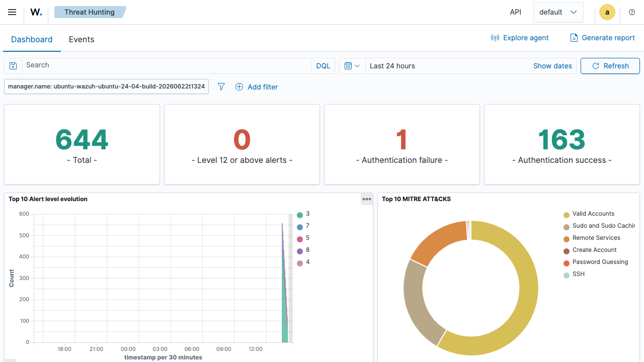Click the Generate report link

(x=602, y=38)
